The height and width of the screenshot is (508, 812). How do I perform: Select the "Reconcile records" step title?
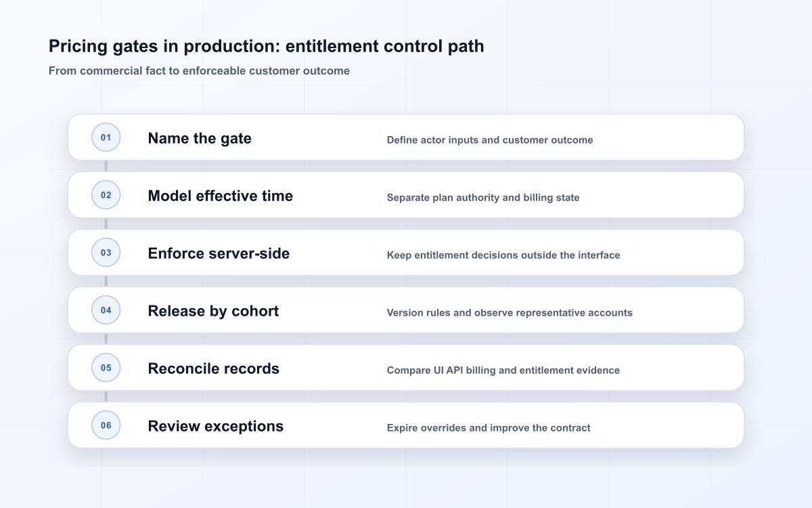[x=213, y=368]
